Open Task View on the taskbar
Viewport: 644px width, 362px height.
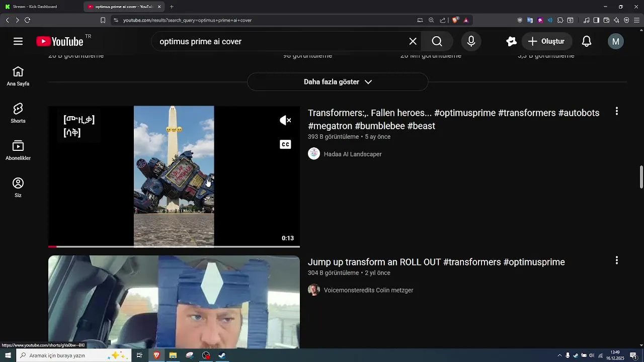(139, 355)
